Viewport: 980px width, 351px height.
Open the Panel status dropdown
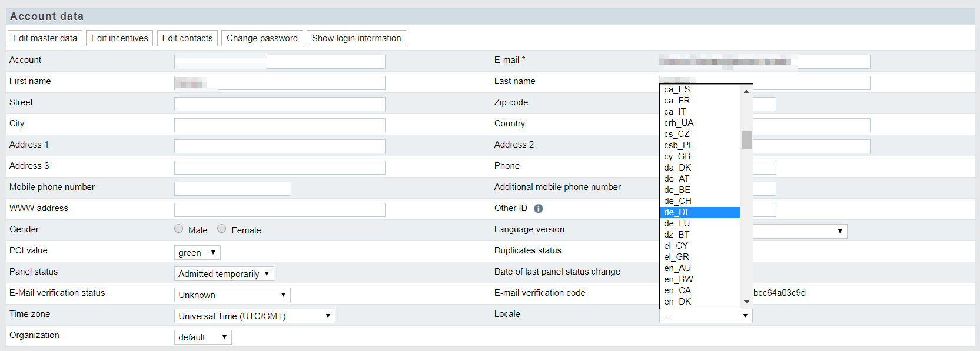tap(224, 274)
